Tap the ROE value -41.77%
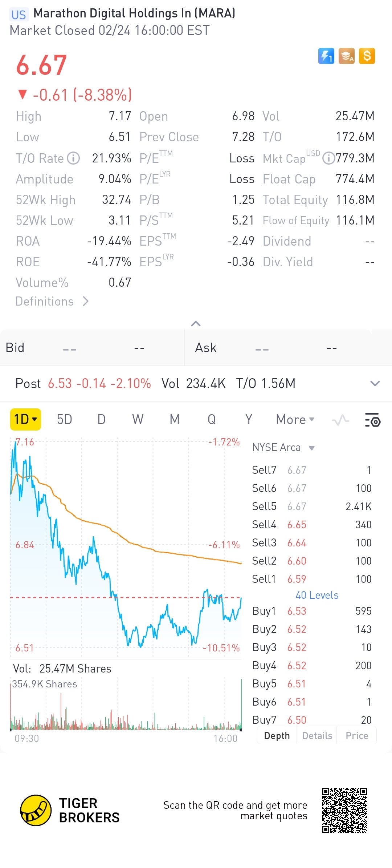Viewport: 392px width, 868px height. click(x=109, y=262)
